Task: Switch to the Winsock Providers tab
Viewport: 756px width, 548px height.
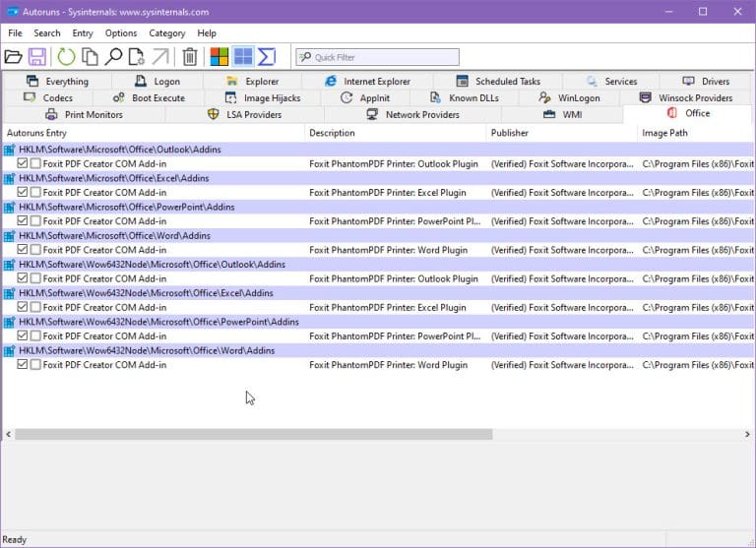Action: [x=686, y=97]
